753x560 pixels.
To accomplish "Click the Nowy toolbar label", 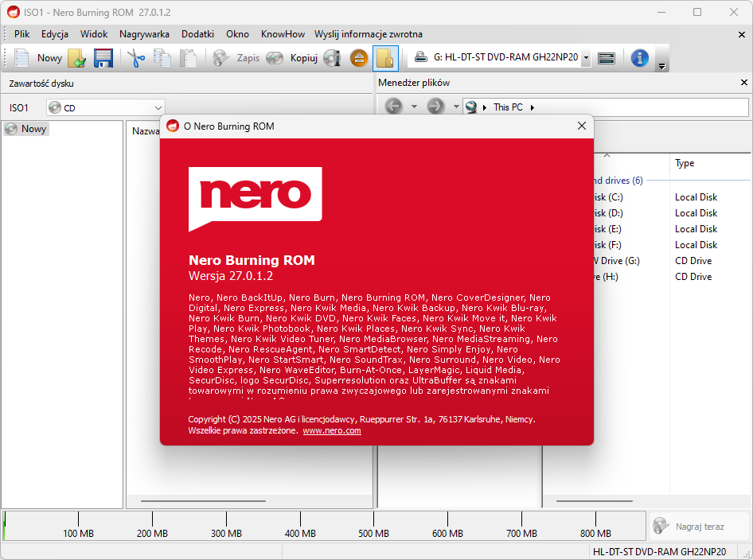I will (49, 58).
